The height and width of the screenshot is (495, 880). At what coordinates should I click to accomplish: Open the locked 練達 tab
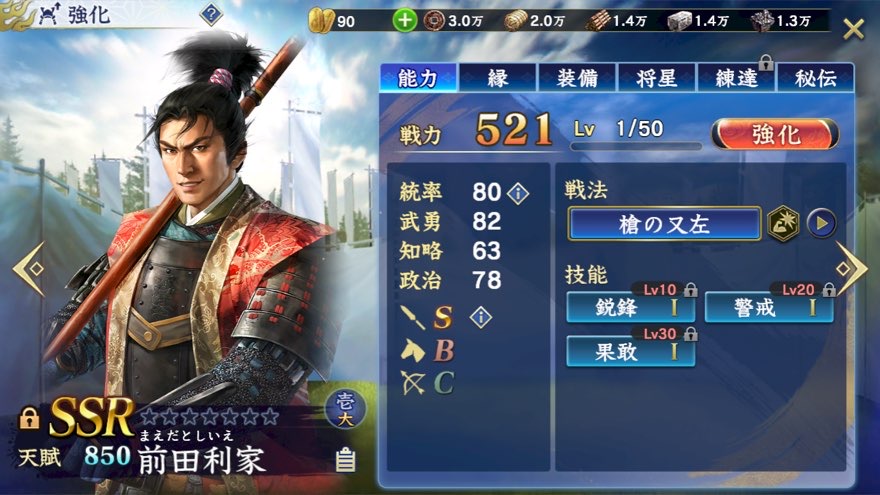pyautogui.click(x=736, y=78)
